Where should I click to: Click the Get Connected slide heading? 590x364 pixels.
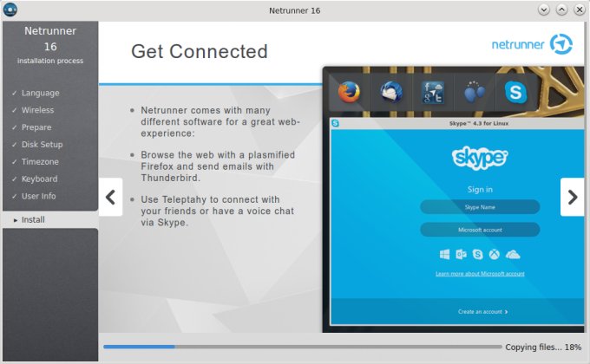[x=200, y=51]
